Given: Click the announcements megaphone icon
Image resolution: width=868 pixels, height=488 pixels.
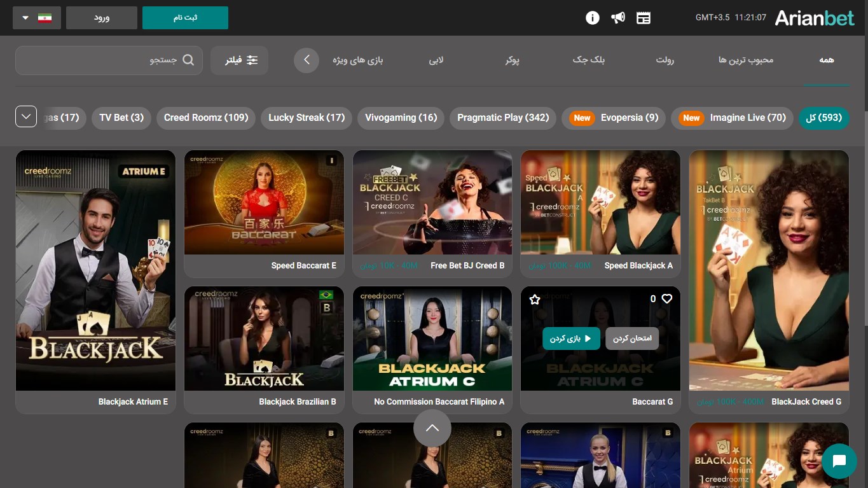Looking at the screenshot, I should click(x=617, y=17).
